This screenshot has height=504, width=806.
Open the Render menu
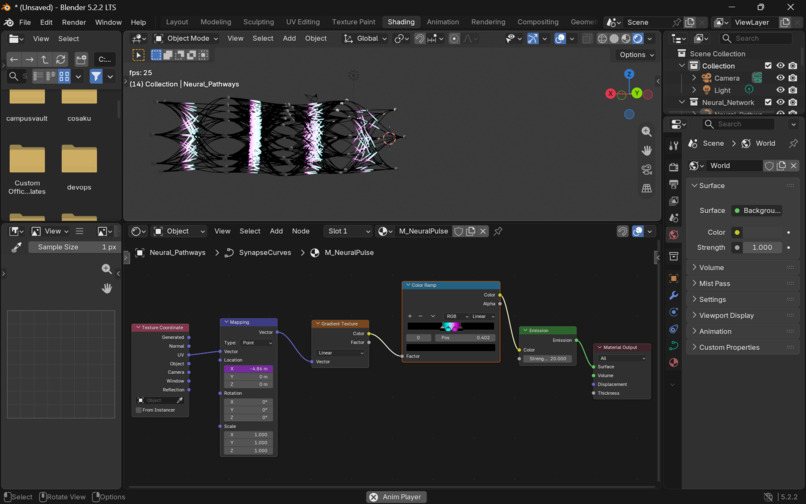74,22
